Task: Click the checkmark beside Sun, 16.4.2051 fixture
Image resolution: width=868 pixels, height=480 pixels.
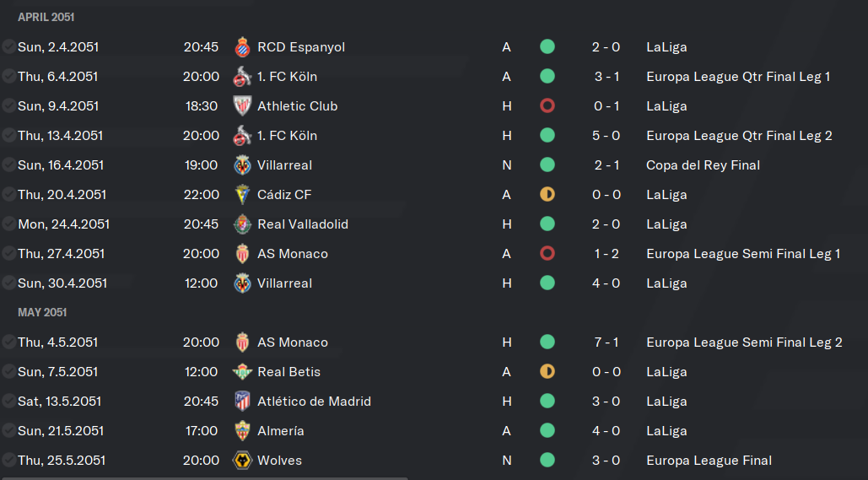Action: coord(8,164)
